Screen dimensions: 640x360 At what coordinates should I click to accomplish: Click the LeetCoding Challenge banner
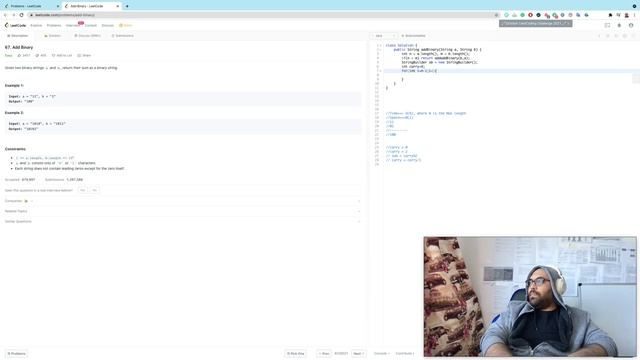click(x=536, y=24)
